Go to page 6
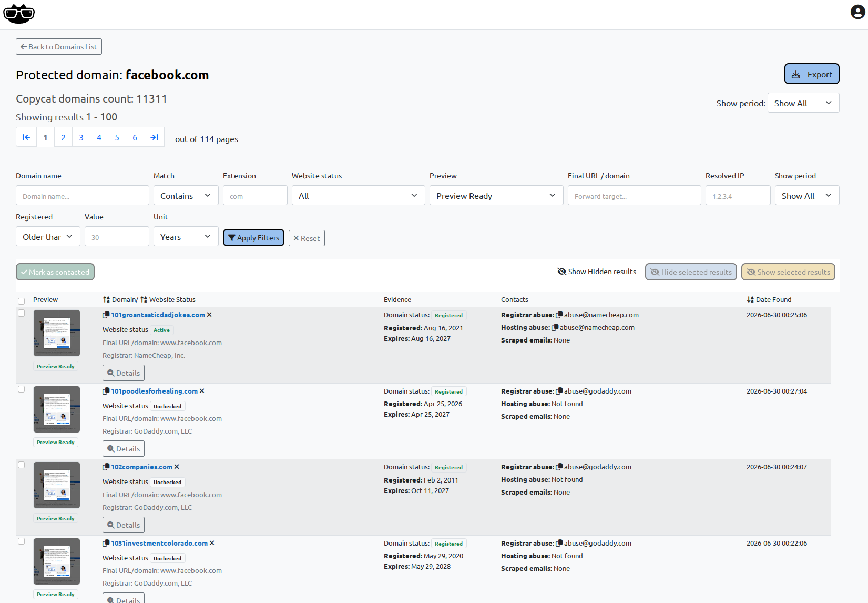The image size is (868, 603). (x=135, y=137)
